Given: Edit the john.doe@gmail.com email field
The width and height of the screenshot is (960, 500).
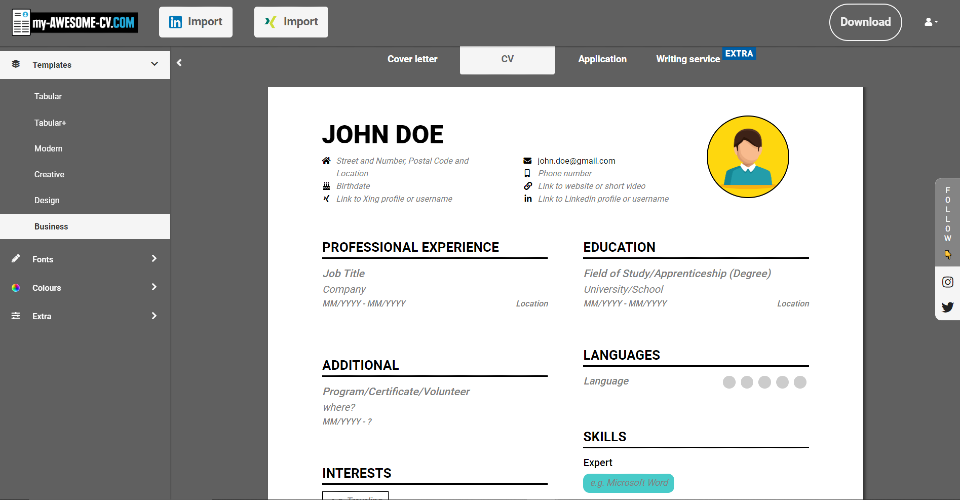Looking at the screenshot, I should [x=576, y=161].
